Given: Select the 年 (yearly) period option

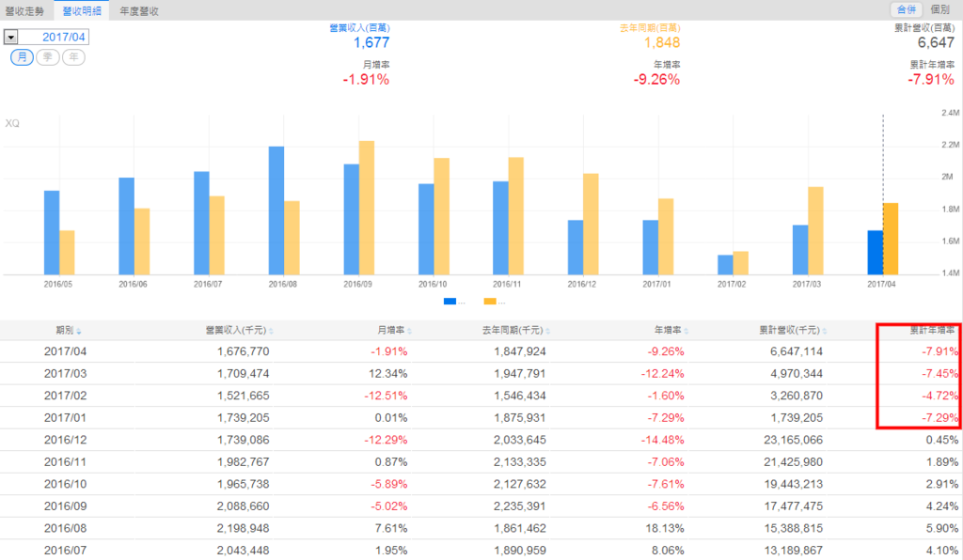Looking at the screenshot, I should [73, 57].
